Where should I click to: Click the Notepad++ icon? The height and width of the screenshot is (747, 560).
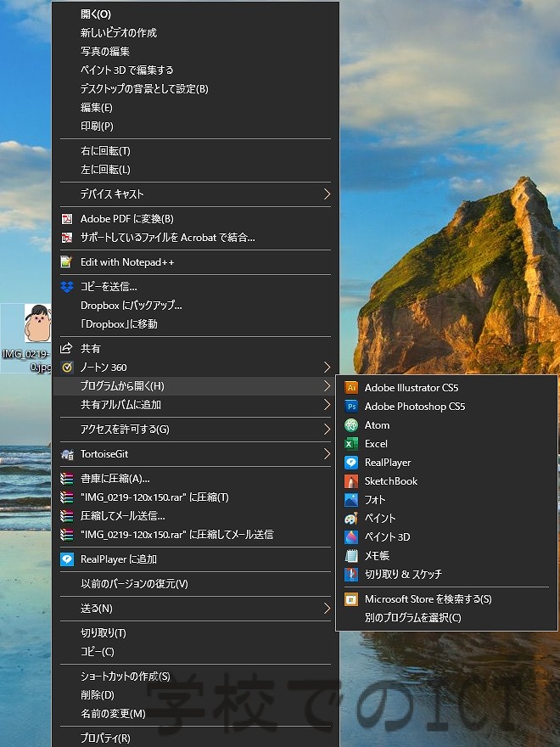[67, 262]
